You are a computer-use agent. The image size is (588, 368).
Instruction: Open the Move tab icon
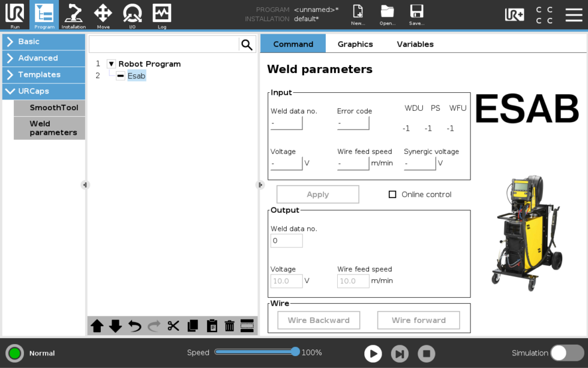[x=103, y=15]
